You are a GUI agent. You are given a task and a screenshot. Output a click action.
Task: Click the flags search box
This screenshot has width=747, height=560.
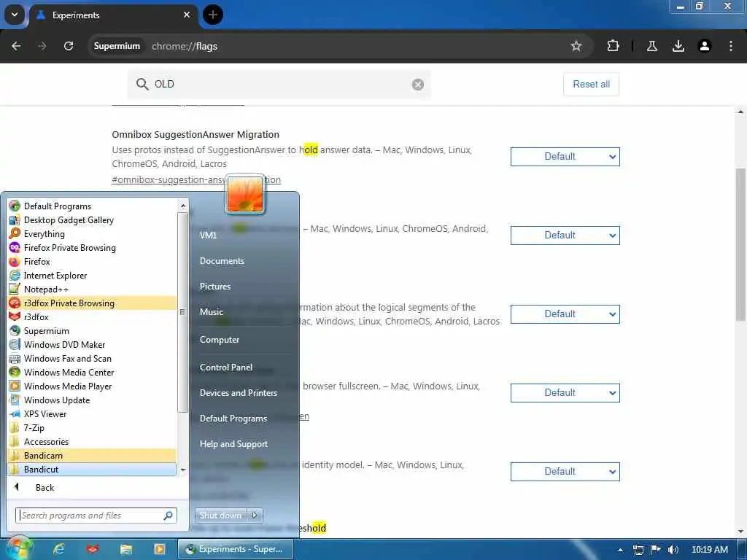[x=279, y=85]
